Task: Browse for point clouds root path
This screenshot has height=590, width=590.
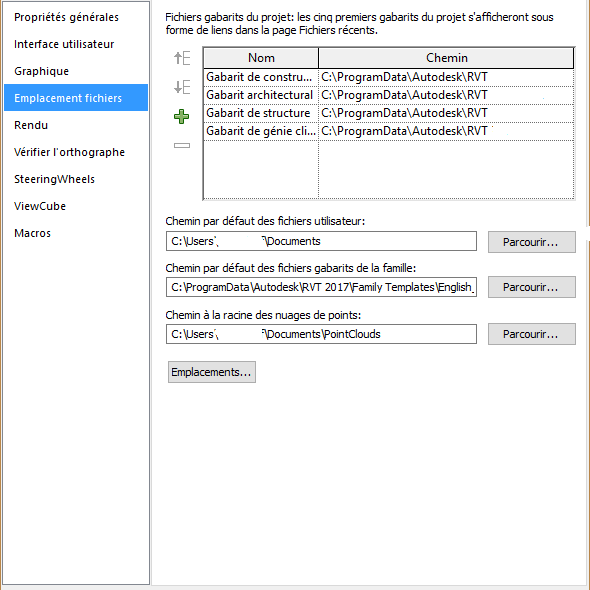Action: point(532,334)
